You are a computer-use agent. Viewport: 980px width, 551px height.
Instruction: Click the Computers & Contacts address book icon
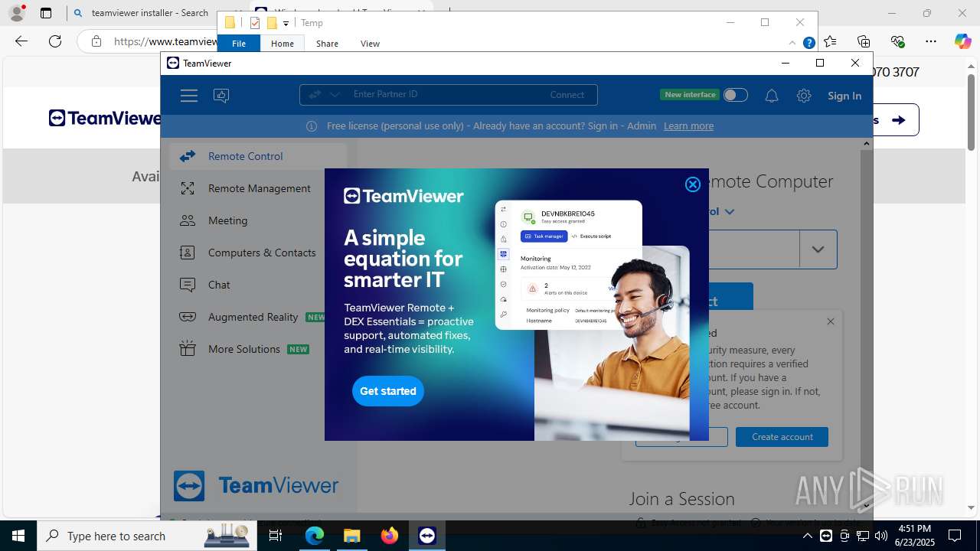[x=188, y=253]
